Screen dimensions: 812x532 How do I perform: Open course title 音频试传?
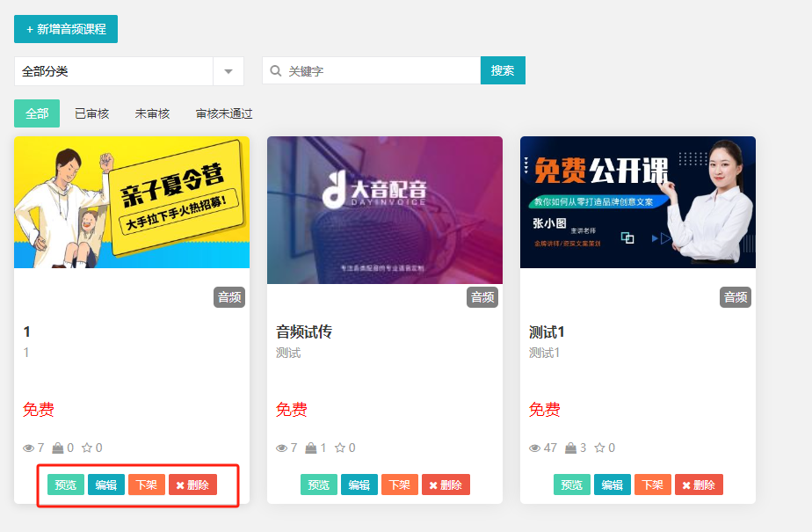click(304, 332)
